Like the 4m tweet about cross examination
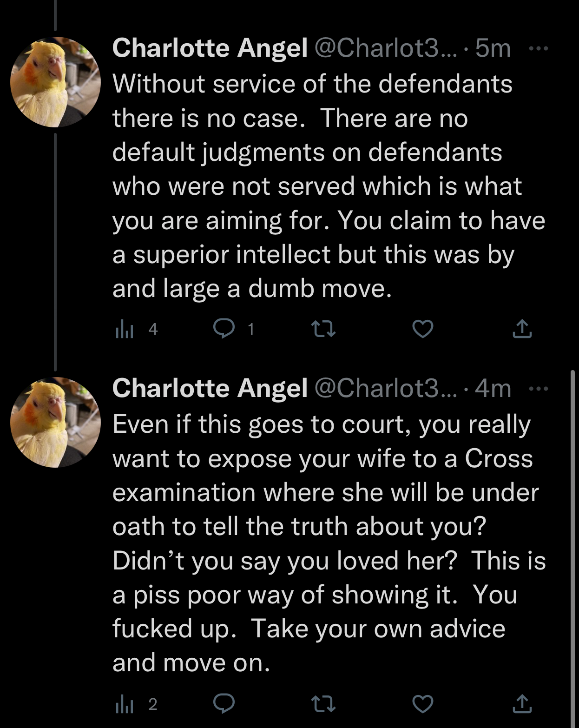 423,704
